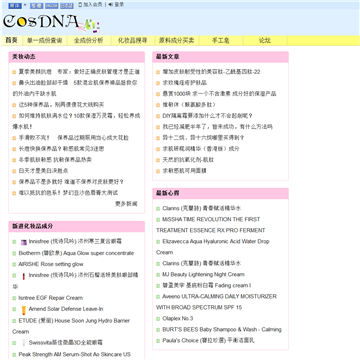Open 单一成份查询 tab
The image size is (360, 360).
[x=45, y=40]
